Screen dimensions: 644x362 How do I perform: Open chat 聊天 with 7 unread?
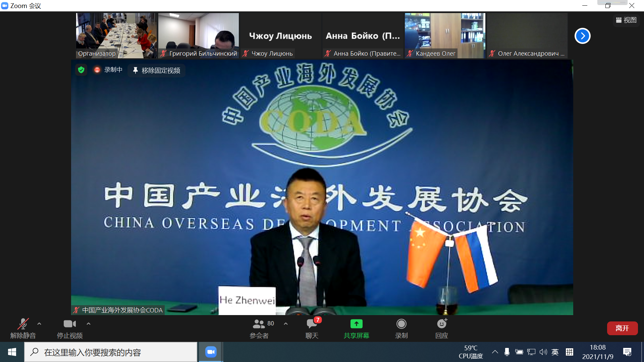(312, 328)
